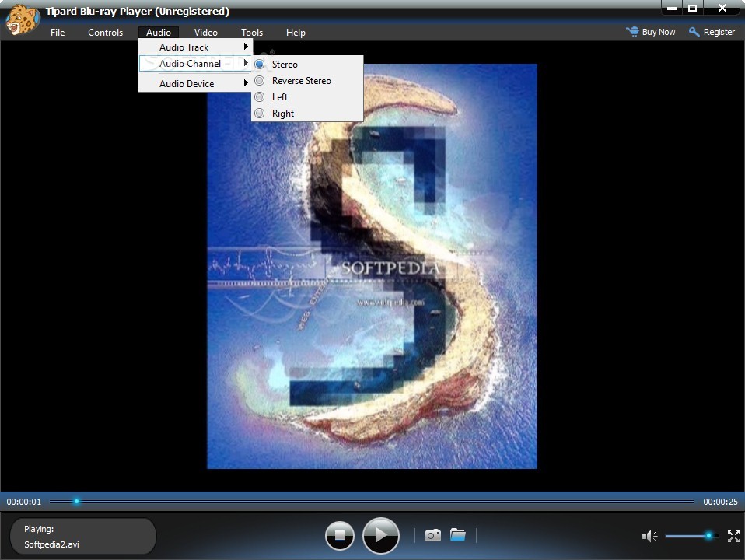
Task: Click the Audio Track menu entry
Action: click(x=195, y=47)
